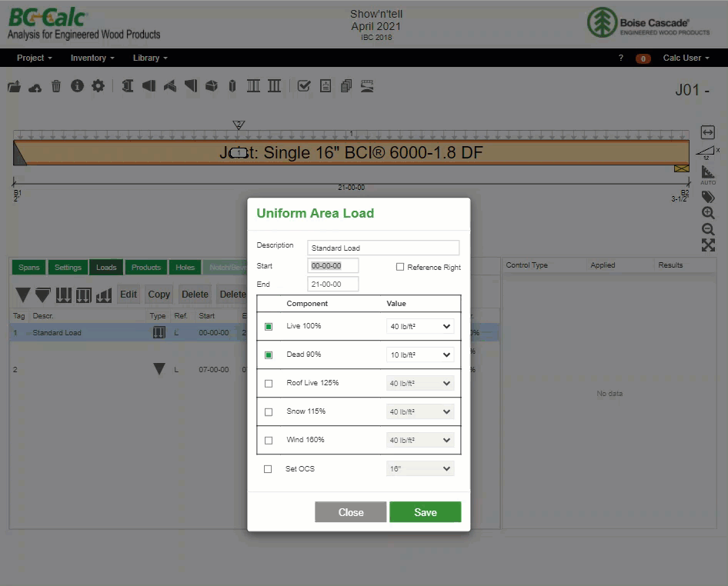Check the Set OCS checkbox
This screenshot has width=728, height=586.
(268, 469)
